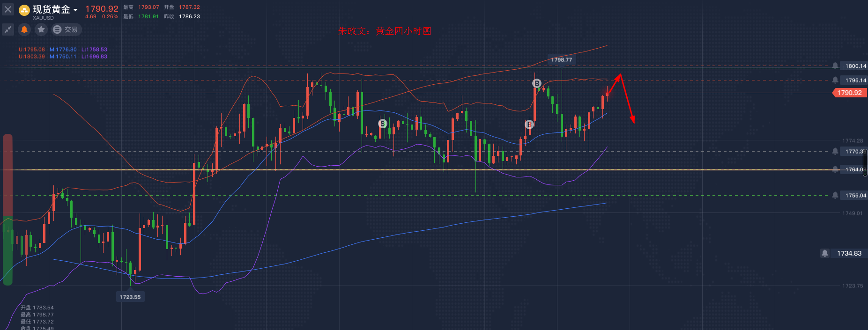This screenshot has width=868, height=330.
Task: Click the 1723.55 low price label
Action: (x=130, y=297)
